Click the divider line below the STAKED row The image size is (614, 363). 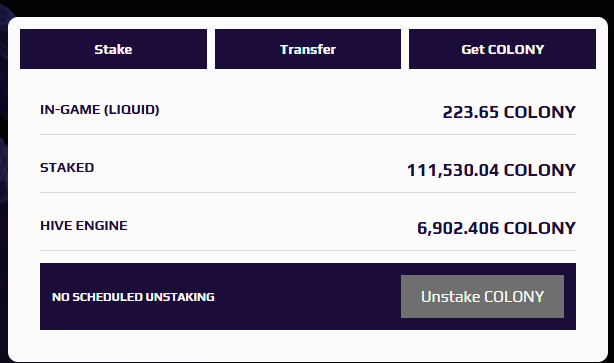pos(308,192)
